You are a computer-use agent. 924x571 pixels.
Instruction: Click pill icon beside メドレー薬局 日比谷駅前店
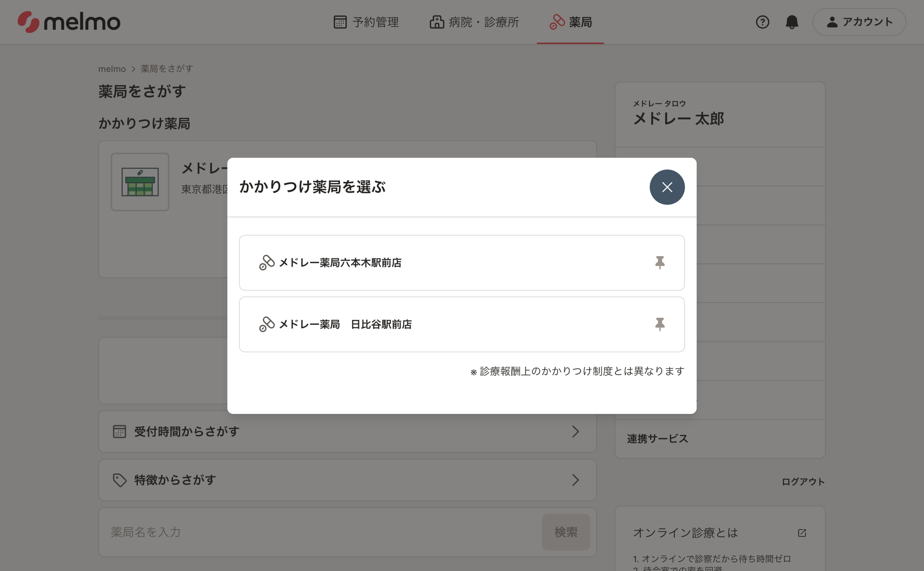[267, 324]
